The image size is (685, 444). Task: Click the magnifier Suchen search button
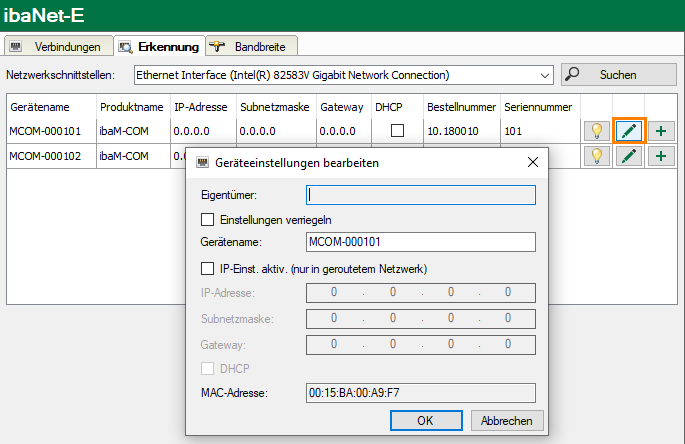coord(614,75)
